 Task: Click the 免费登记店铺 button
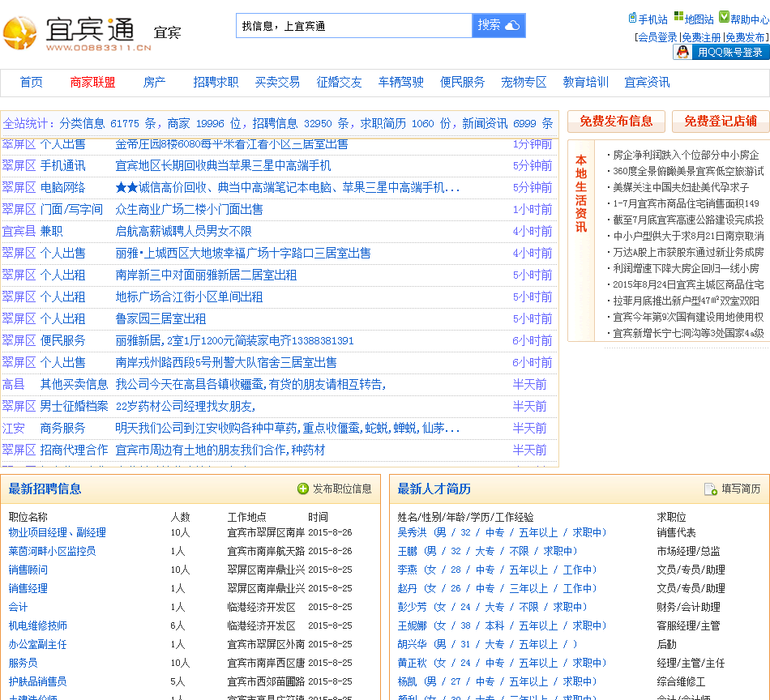pos(720,122)
